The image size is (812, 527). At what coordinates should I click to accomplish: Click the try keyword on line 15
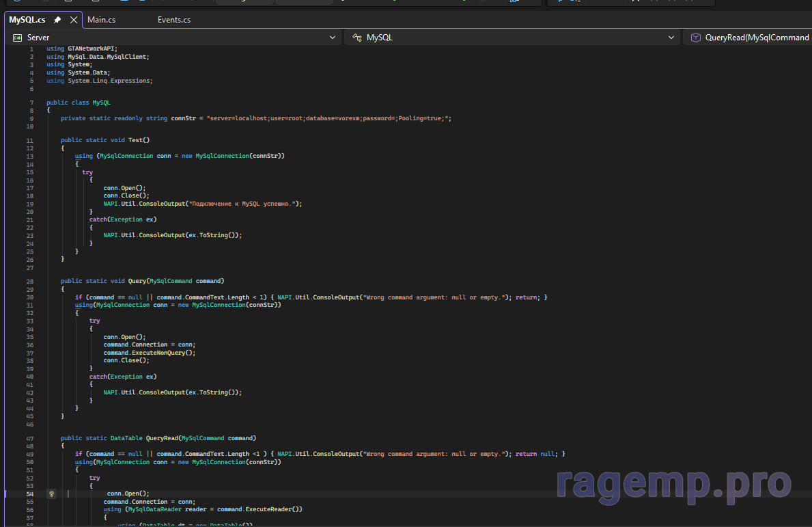87,172
